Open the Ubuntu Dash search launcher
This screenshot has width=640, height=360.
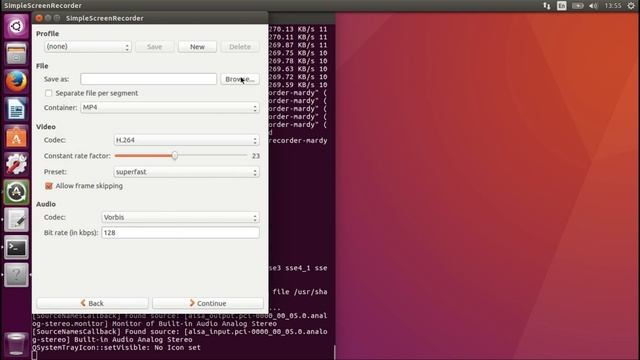click(16, 27)
